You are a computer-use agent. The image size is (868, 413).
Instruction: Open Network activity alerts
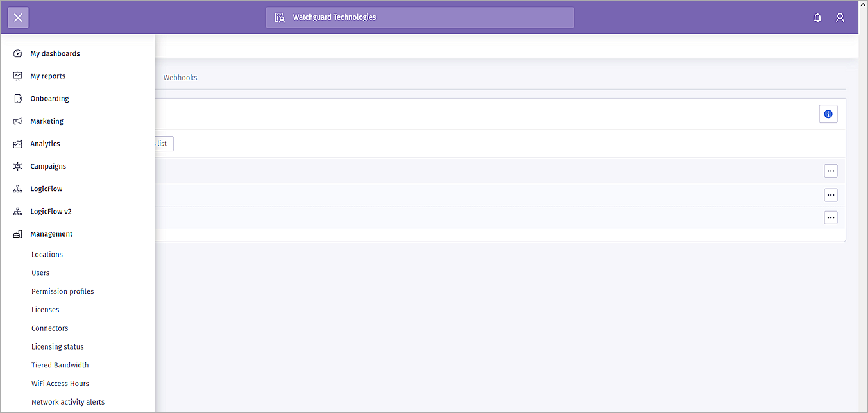[68, 401]
